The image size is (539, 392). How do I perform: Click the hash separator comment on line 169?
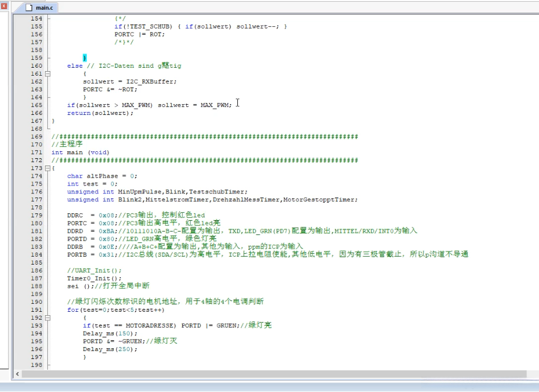pyautogui.click(x=205, y=137)
